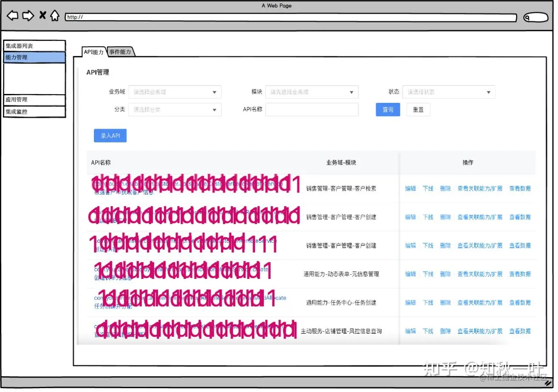Viewport: 558px width, 392px height.
Task: Focus the http:// address bar
Action: pyautogui.click(x=291, y=17)
